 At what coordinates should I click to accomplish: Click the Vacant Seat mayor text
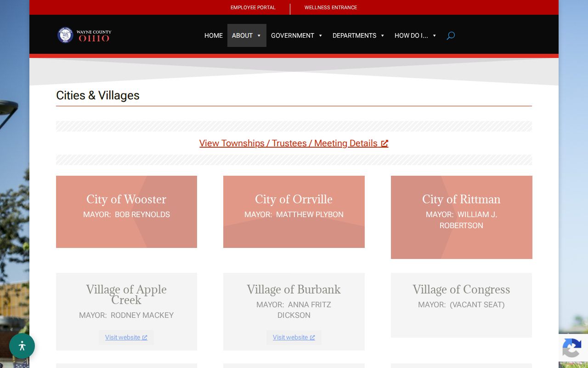click(x=477, y=305)
